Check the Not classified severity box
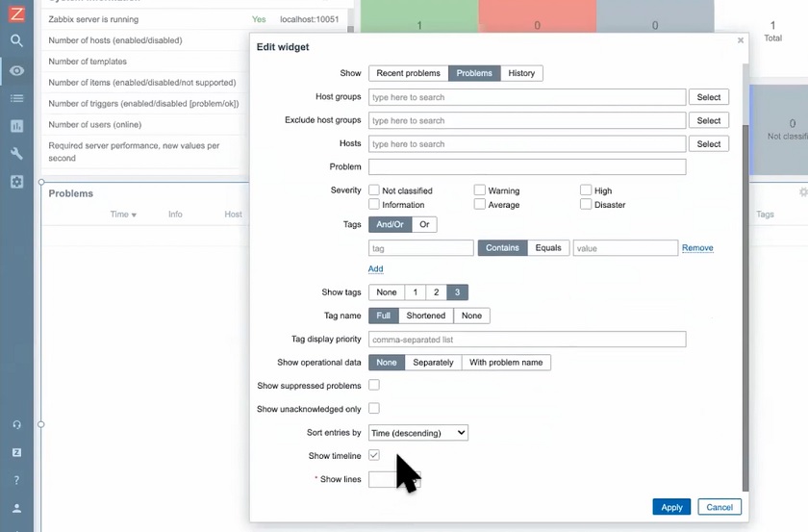Viewport: 808px width, 532px height. [x=374, y=190]
